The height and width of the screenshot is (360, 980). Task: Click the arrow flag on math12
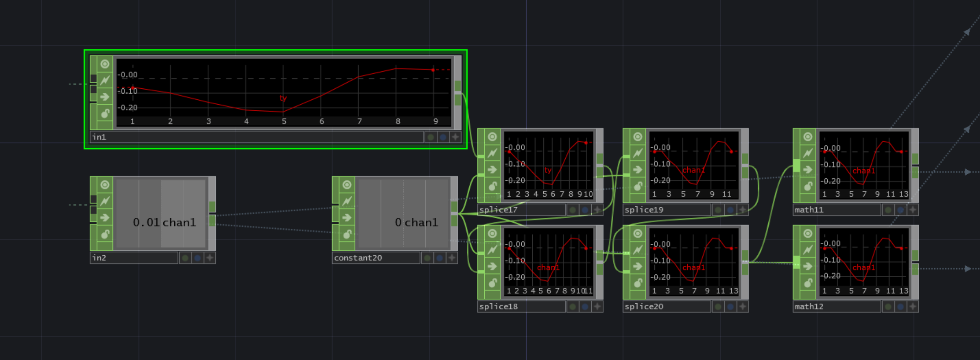coord(808,266)
